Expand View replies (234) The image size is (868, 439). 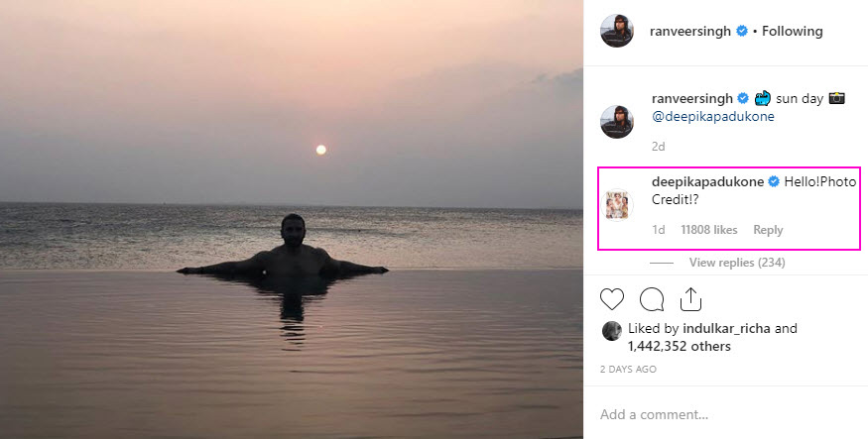click(736, 262)
